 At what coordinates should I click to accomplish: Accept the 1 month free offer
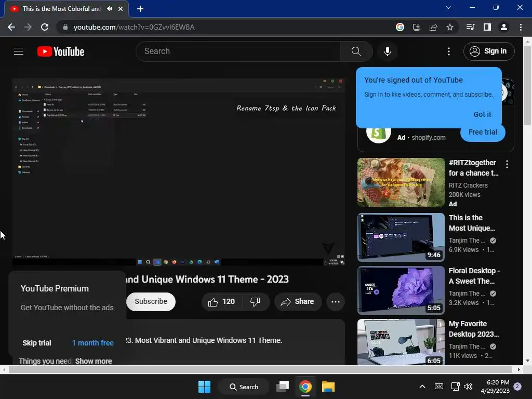click(92, 343)
